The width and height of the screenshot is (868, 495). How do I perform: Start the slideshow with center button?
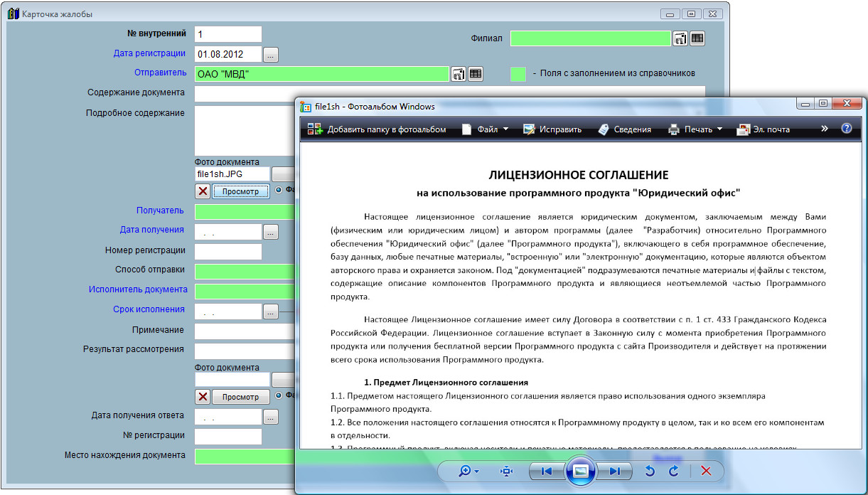click(x=580, y=471)
